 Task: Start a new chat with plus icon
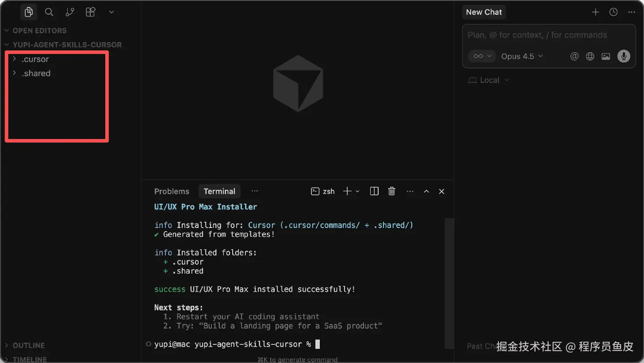pyautogui.click(x=595, y=12)
